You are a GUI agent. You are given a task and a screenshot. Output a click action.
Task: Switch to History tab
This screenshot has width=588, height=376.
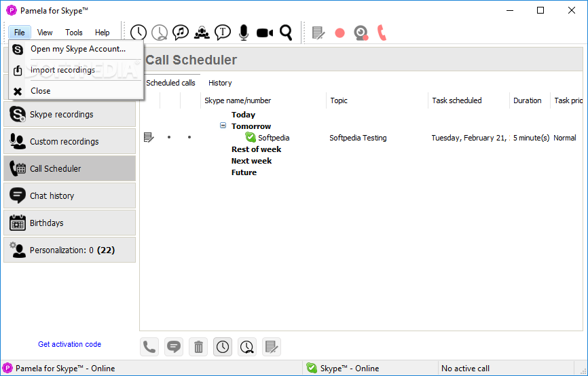click(220, 83)
